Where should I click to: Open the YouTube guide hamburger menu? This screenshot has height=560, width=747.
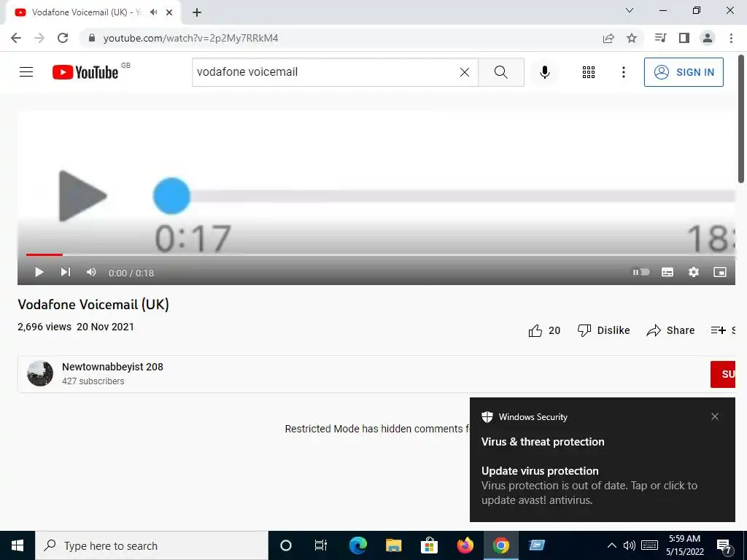(x=26, y=72)
